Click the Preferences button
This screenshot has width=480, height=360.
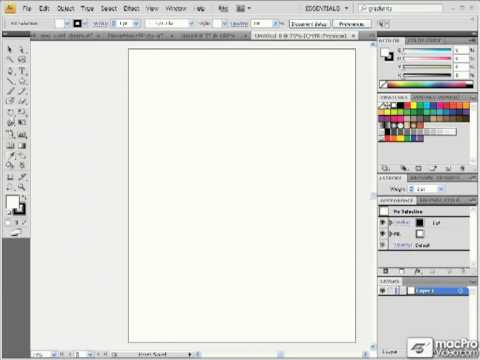coord(352,24)
